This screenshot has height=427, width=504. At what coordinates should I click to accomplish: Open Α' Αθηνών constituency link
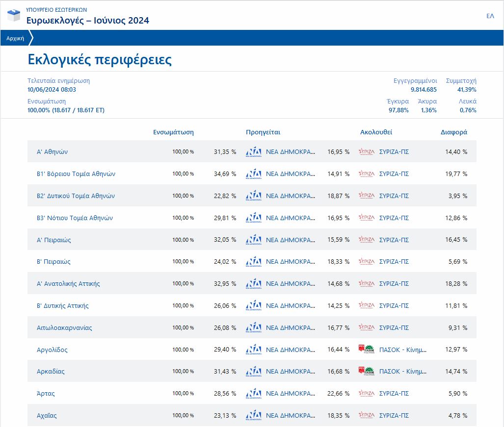pos(53,152)
